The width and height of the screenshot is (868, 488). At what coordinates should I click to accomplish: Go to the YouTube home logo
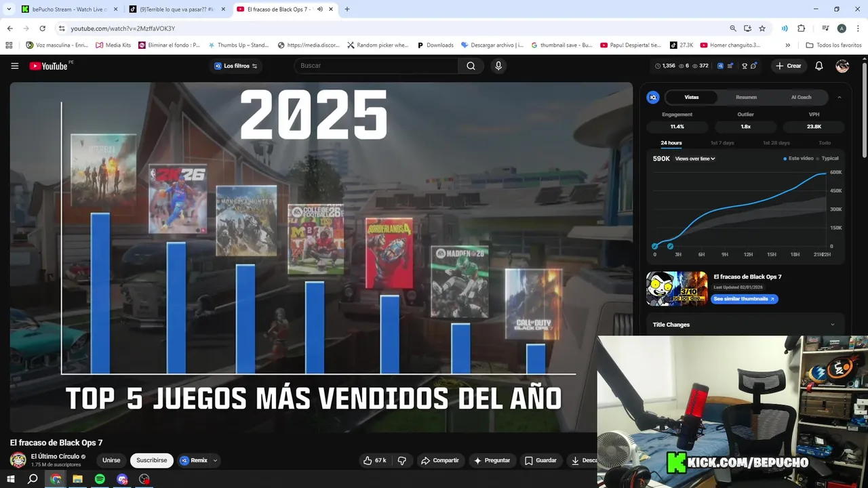(49, 66)
